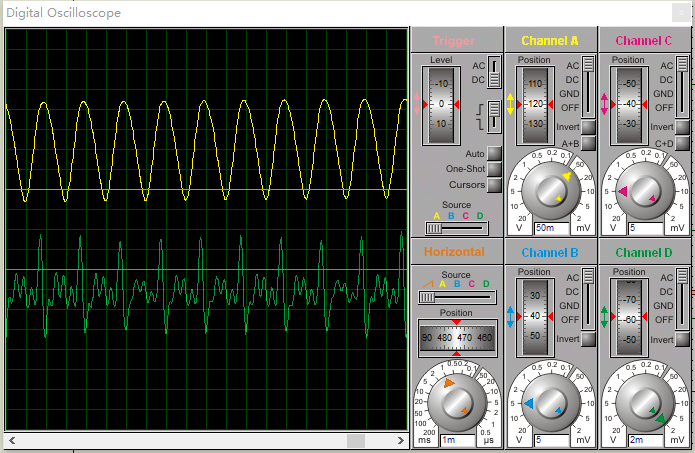
Task: Click the Trigger panel heading
Action: click(x=453, y=41)
